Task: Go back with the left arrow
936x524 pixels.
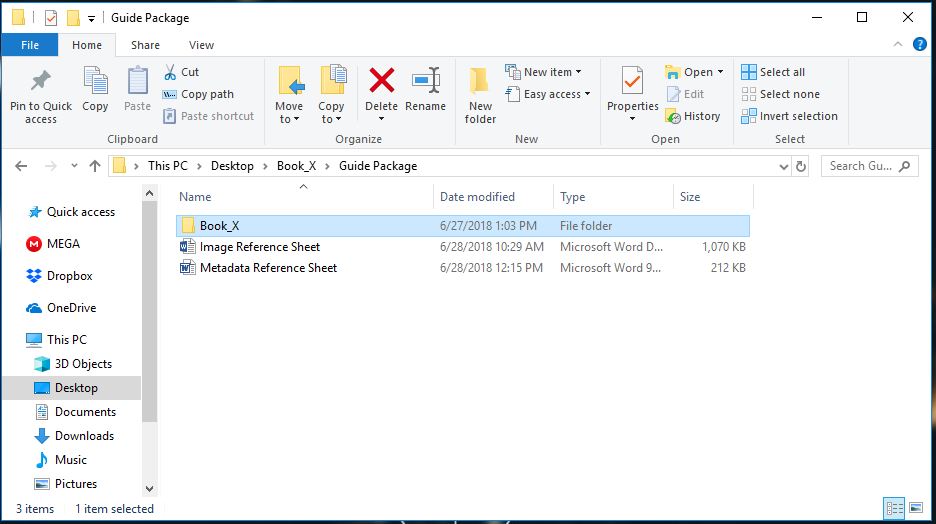Action: pos(21,166)
